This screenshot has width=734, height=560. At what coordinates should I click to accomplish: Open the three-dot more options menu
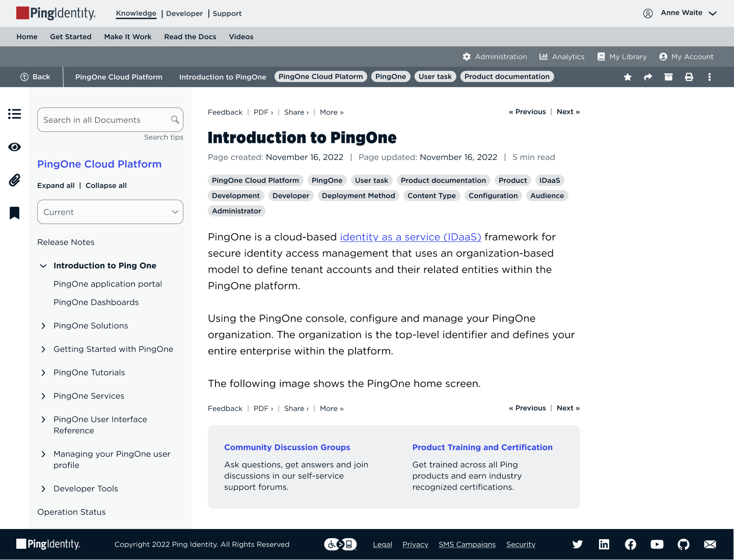click(x=709, y=77)
